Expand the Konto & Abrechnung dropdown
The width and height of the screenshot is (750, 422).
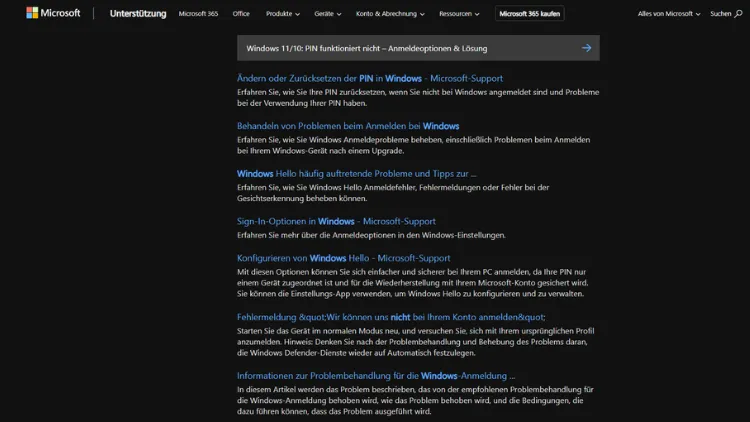(390, 14)
